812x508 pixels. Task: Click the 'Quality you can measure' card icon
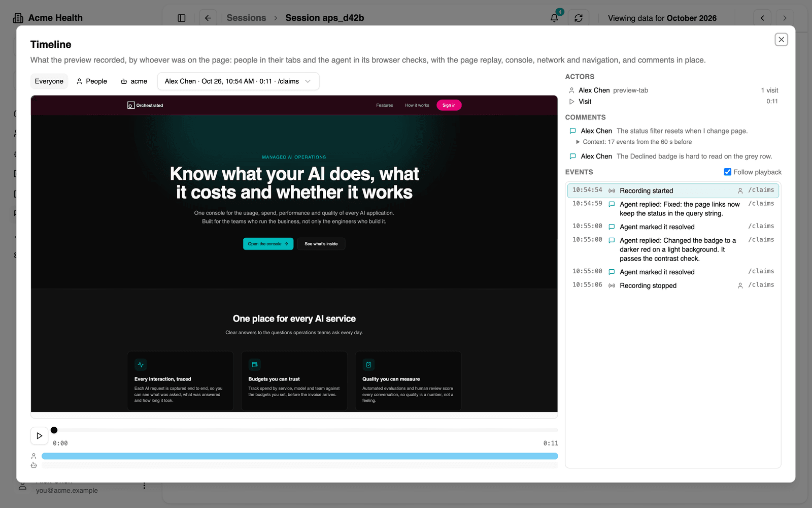(x=369, y=365)
